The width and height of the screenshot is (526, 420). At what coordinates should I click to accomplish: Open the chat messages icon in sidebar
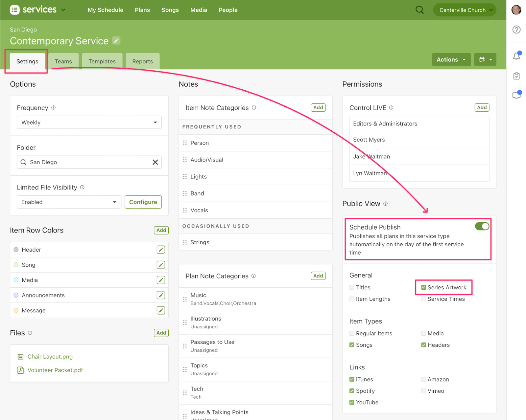[x=516, y=96]
